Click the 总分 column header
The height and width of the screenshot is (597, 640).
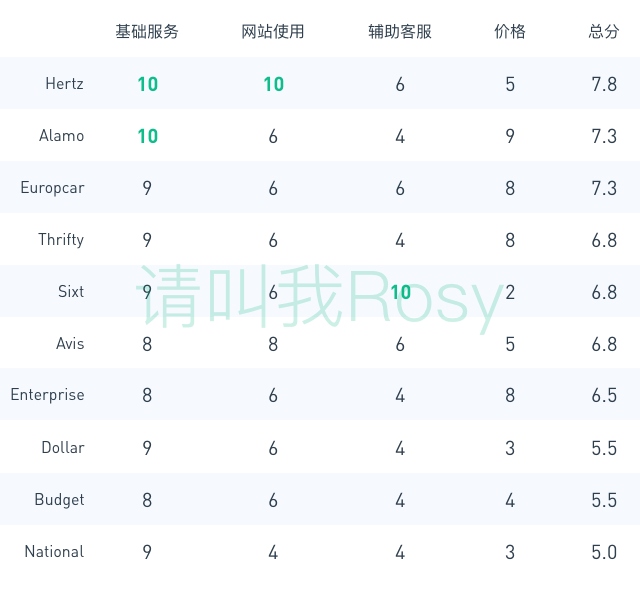point(604,31)
